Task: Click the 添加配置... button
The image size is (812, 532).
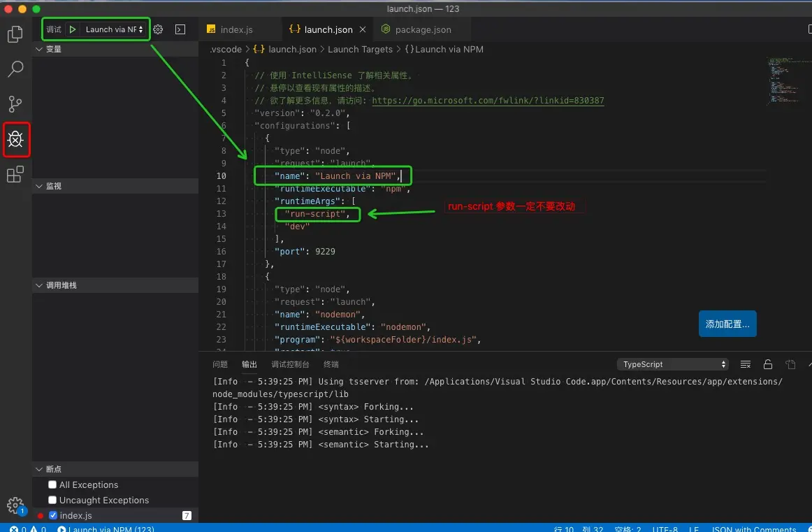Action: (727, 324)
